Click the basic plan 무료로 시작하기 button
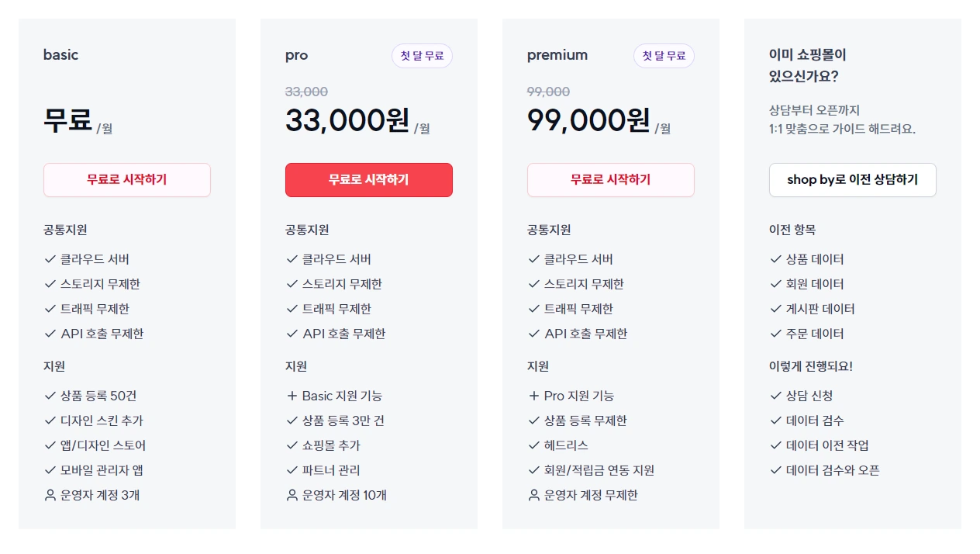 [x=127, y=180]
